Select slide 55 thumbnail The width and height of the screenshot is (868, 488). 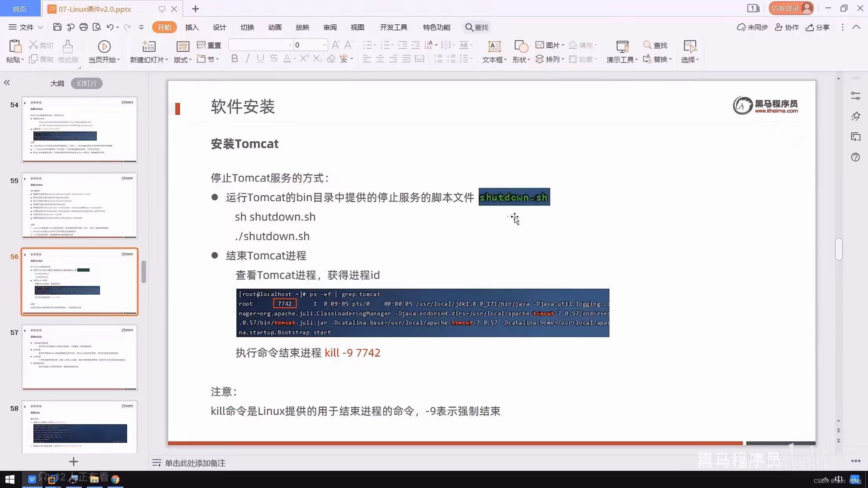pyautogui.click(x=79, y=205)
